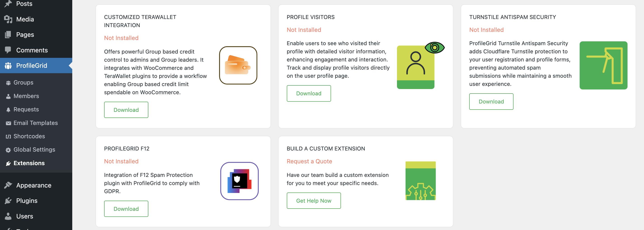Screen dimensions: 644x230
Task: Click the custom extension gear icon
Action: [420, 181]
